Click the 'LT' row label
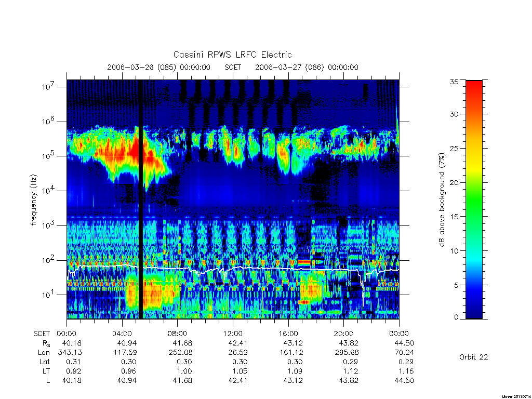The height and width of the screenshot is (399, 532). [x=46, y=371]
